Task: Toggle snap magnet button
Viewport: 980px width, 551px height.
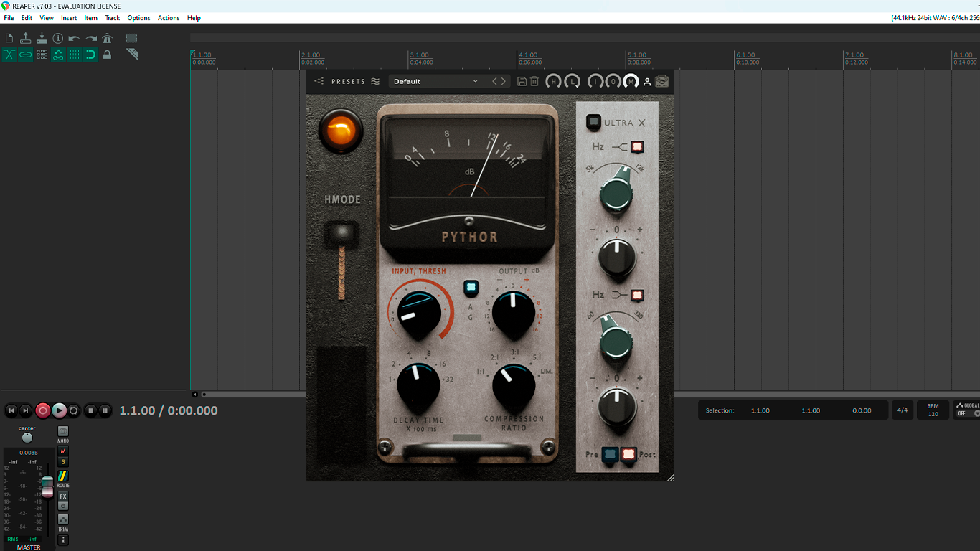Action: coord(91,55)
